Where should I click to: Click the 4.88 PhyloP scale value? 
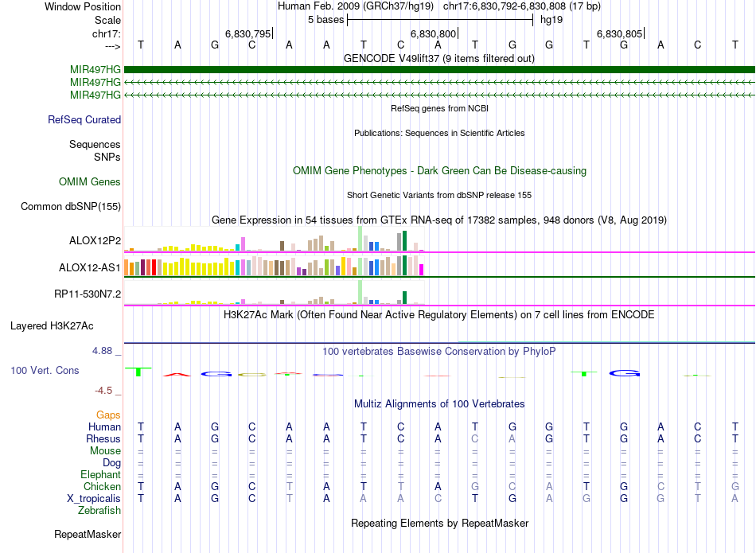102,351
